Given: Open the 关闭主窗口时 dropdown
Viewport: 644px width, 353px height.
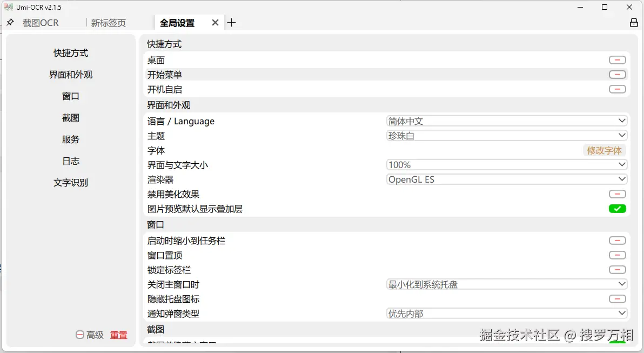Looking at the screenshot, I should pos(507,284).
